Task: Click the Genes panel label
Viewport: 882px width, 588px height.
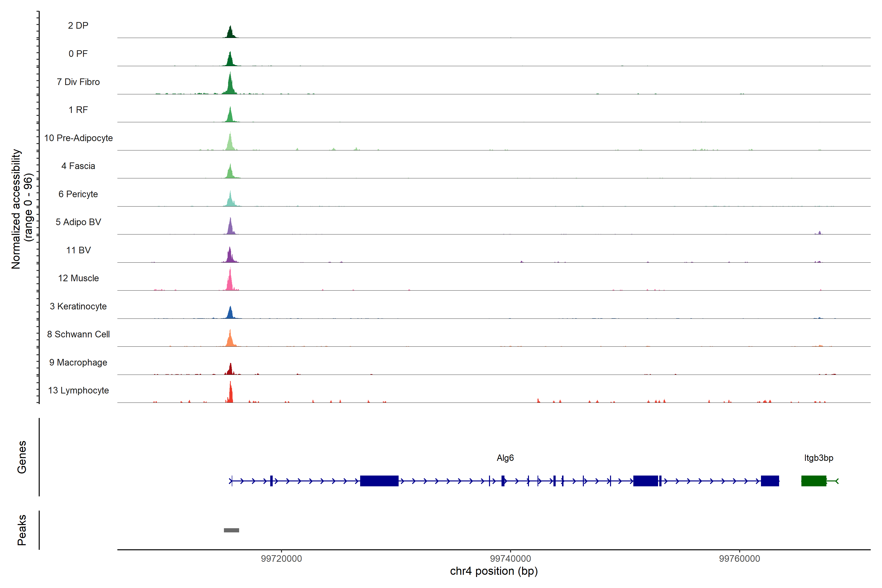Action: [x=22, y=457]
